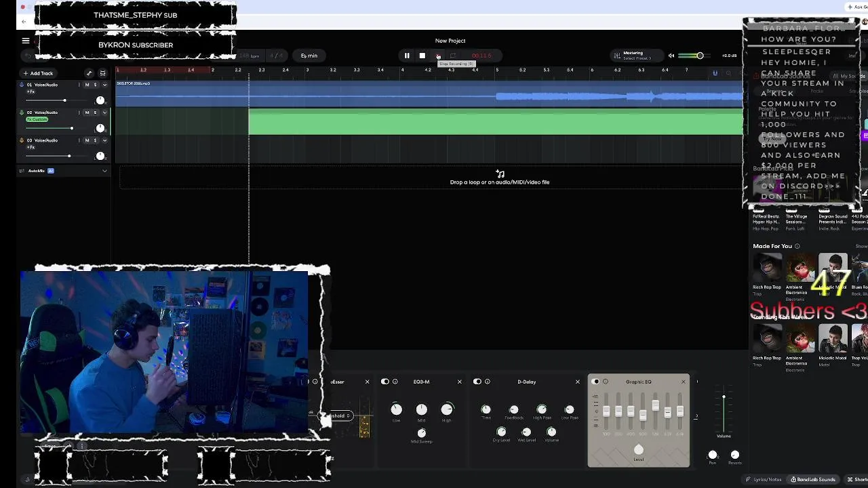Click pan knob of track 01
This screenshot has height=488, width=868.
tap(100, 100)
